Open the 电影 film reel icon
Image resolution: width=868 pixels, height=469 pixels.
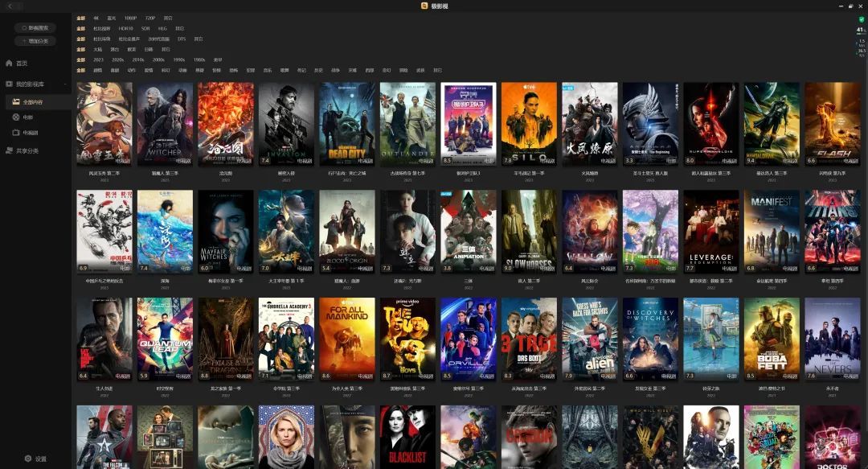(x=16, y=117)
